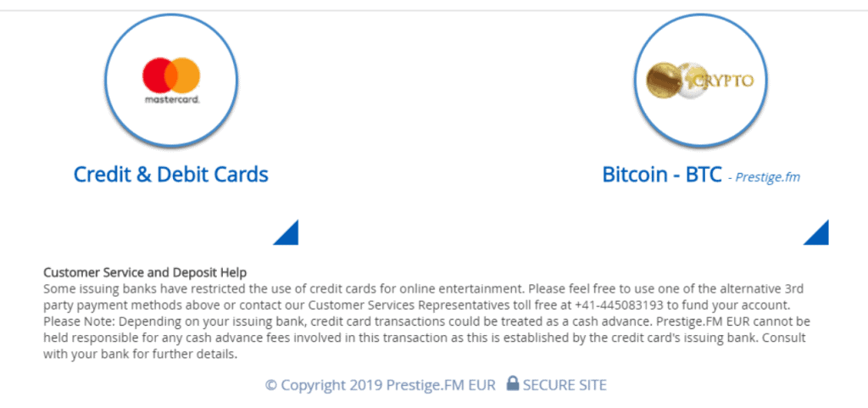The image size is (868, 408).
Task: Choose the Crypto payment circle icon
Action: click(x=700, y=81)
